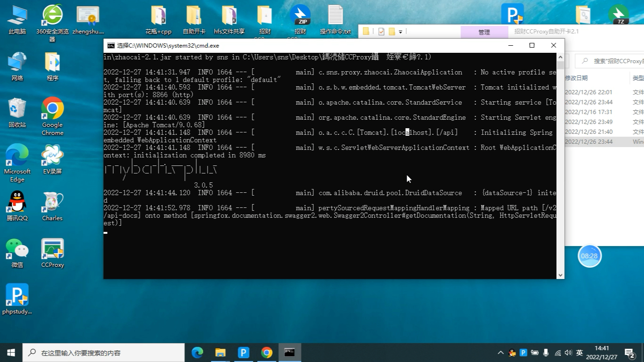Open the 360安全浏览器 desktop shortcut

pos(52,23)
